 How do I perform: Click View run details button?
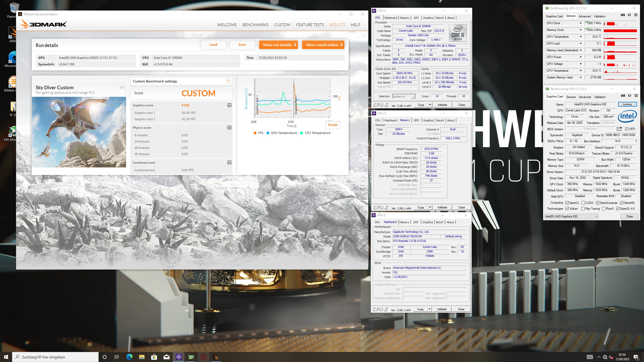tap(278, 45)
